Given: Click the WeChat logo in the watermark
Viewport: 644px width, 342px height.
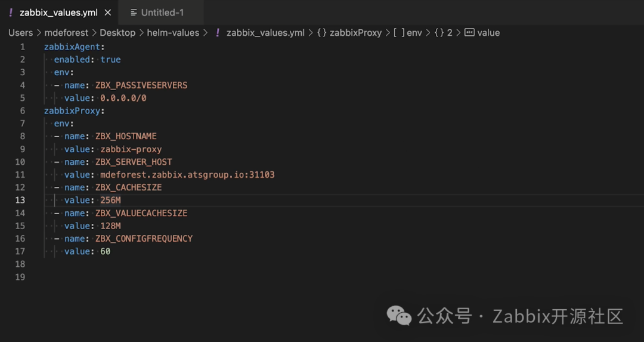Looking at the screenshot, I should (x=399, y=315).
